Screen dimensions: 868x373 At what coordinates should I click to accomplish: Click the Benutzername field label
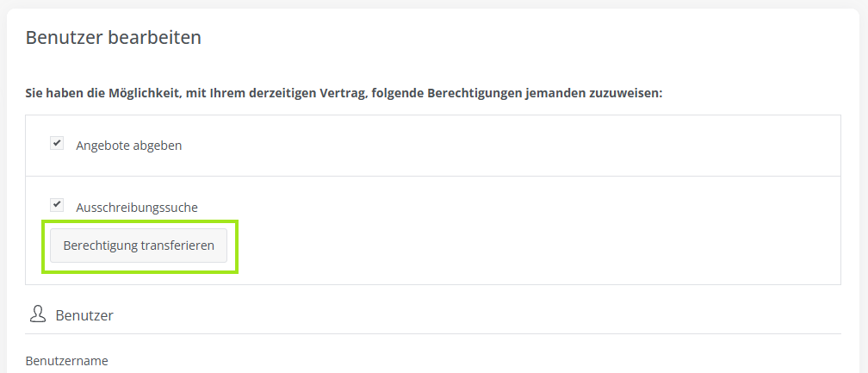pyautogui.click(x=67, y=361)
